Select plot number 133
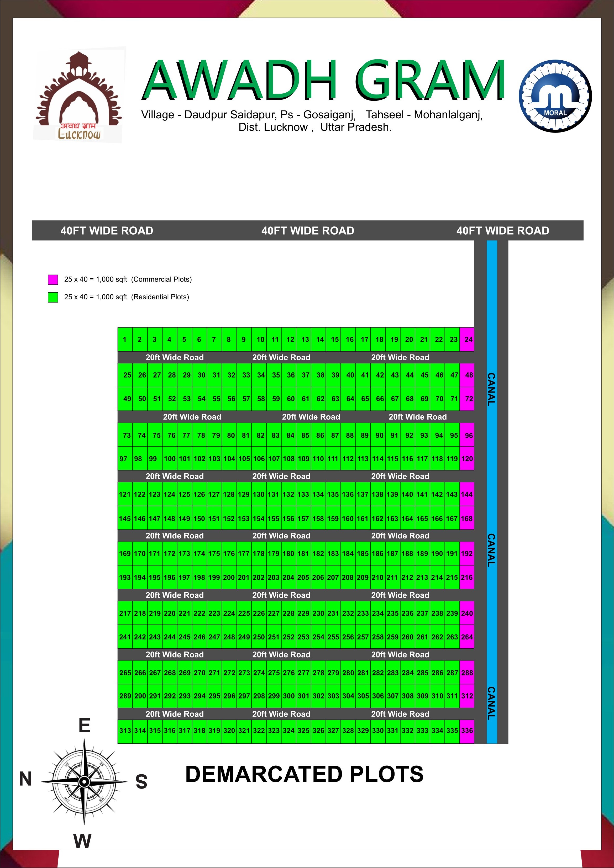The height and width of the screenshot is (868, 614). tap(303, 495)
